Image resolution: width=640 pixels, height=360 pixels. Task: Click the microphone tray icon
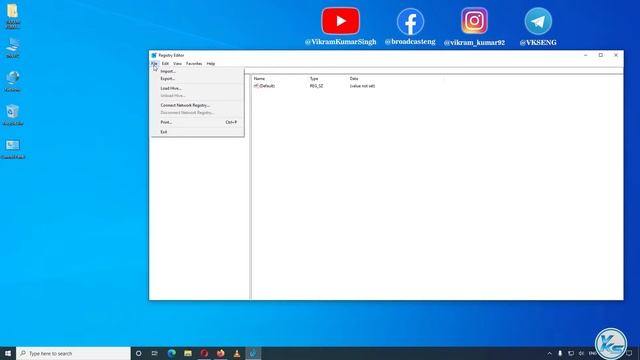click(560, 353)
